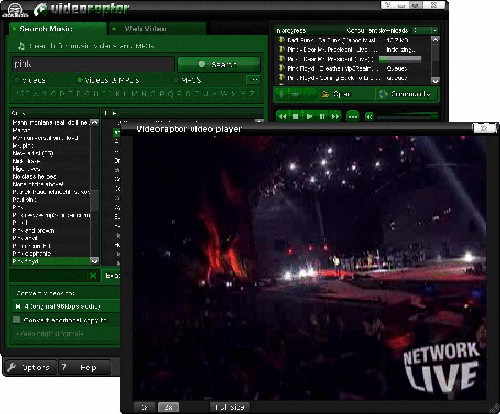Click the green download progress bar

[400, 59]
